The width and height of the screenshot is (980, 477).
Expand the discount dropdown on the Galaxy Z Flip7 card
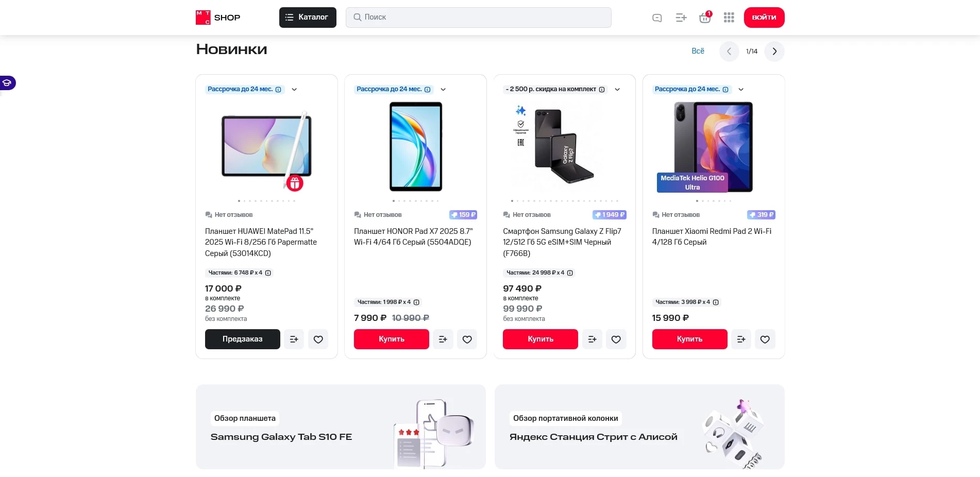tap(617, 89)
